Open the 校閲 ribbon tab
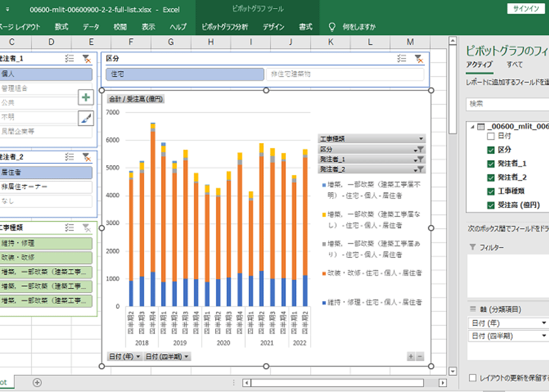This screenshot has width=549, height=392. click(x=120, y=27)
